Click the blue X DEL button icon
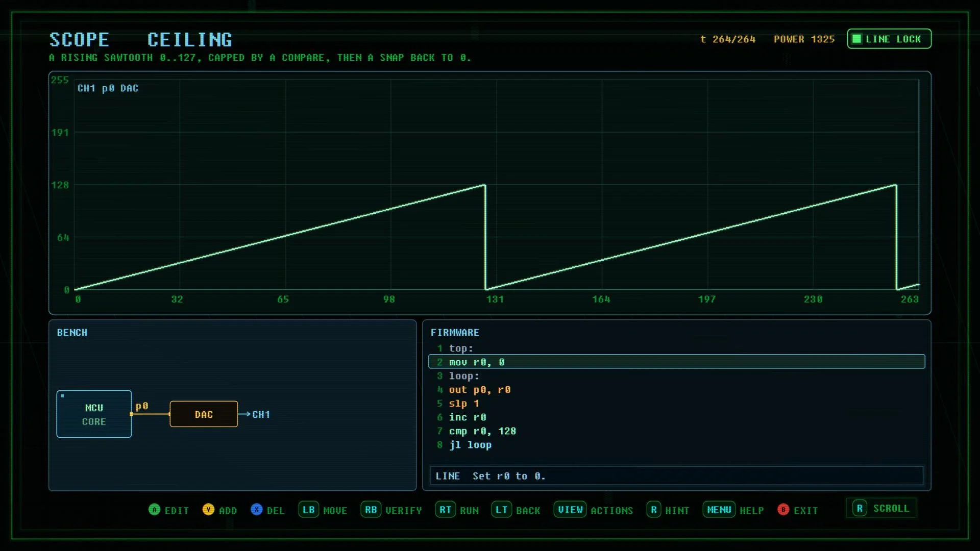Image resolution: width=980 pixels, height=551 pixels. (x=257, y=510)
